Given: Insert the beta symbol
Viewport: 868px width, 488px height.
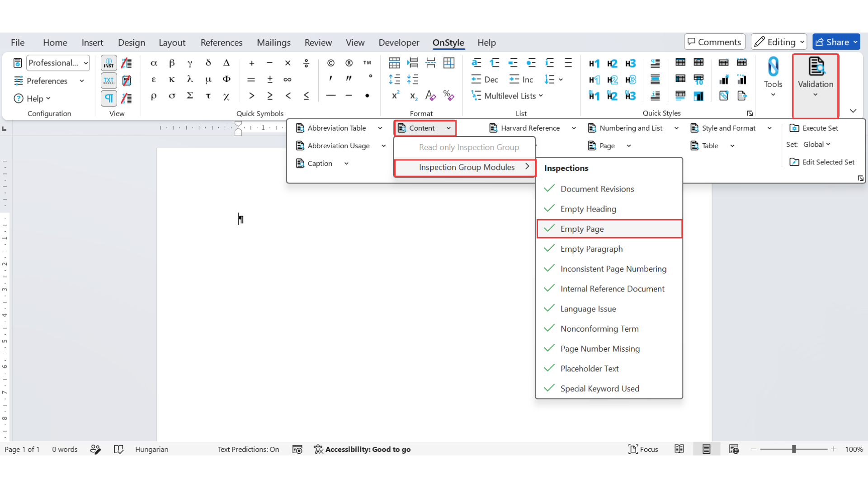Looking at the screenshot, I should tap(172, 63).
